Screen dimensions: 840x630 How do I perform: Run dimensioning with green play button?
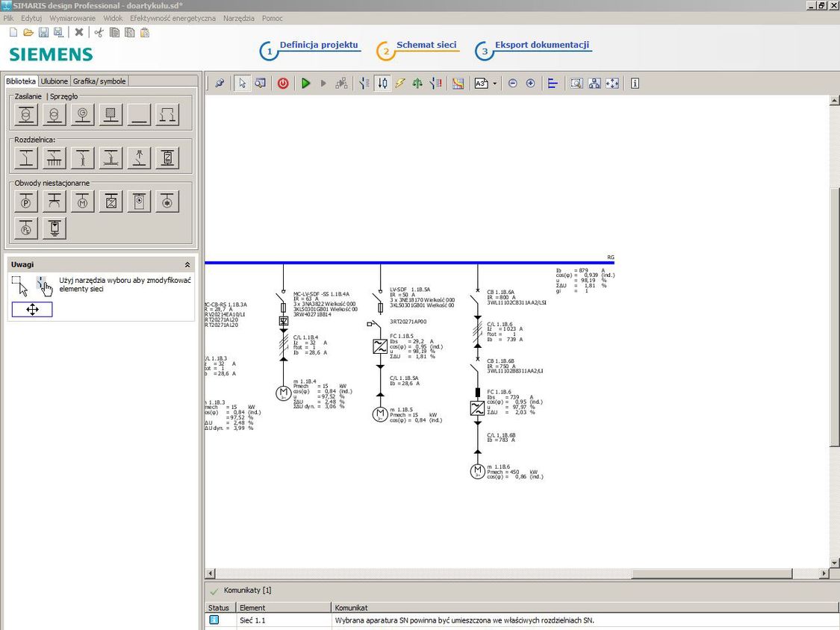pyautogui.click(x=305, y=83)
